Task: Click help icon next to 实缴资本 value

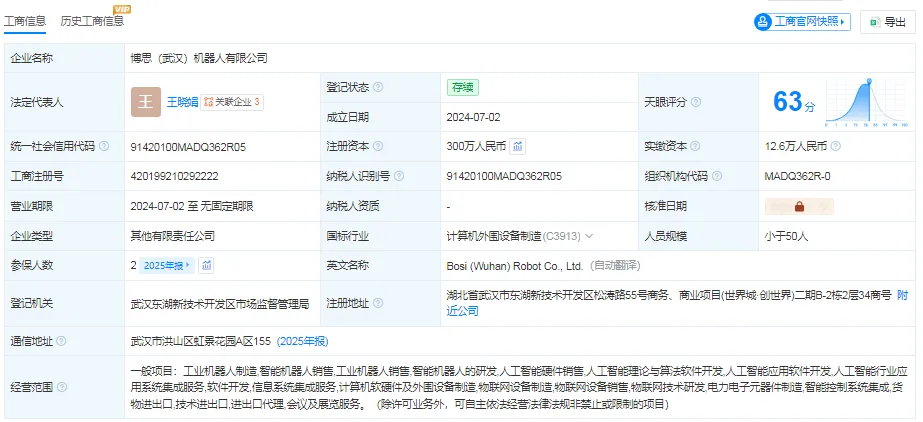Action: [x=835, y=147]
